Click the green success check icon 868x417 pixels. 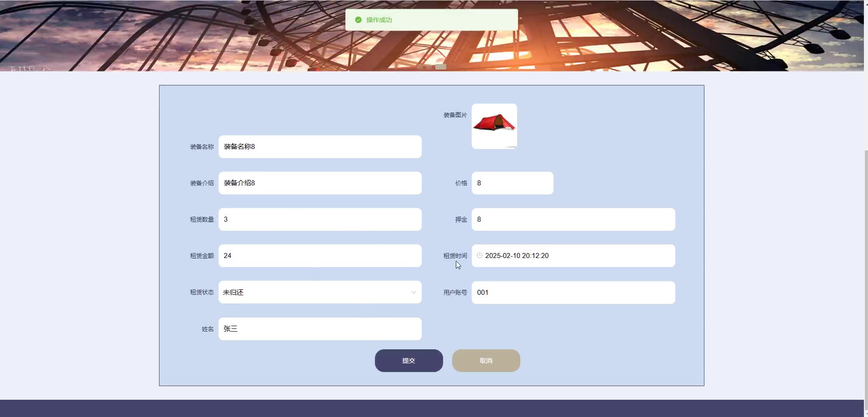click(358, 20)
